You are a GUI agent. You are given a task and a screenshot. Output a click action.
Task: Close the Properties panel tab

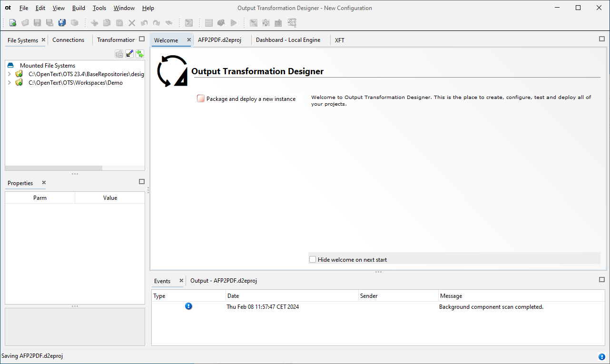44,183
